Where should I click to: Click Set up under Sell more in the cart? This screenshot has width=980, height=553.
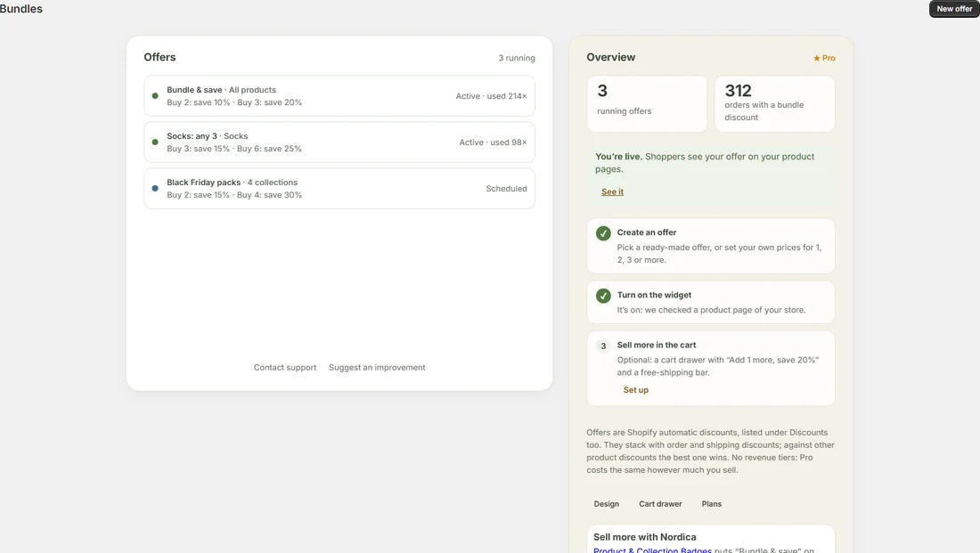tap(635, 390)
